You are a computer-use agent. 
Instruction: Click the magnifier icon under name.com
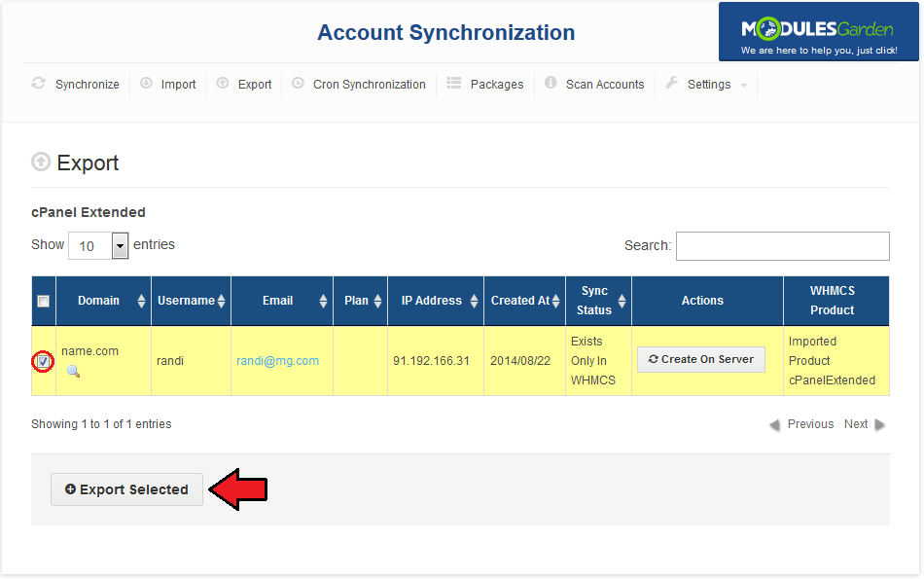(73, 371)
